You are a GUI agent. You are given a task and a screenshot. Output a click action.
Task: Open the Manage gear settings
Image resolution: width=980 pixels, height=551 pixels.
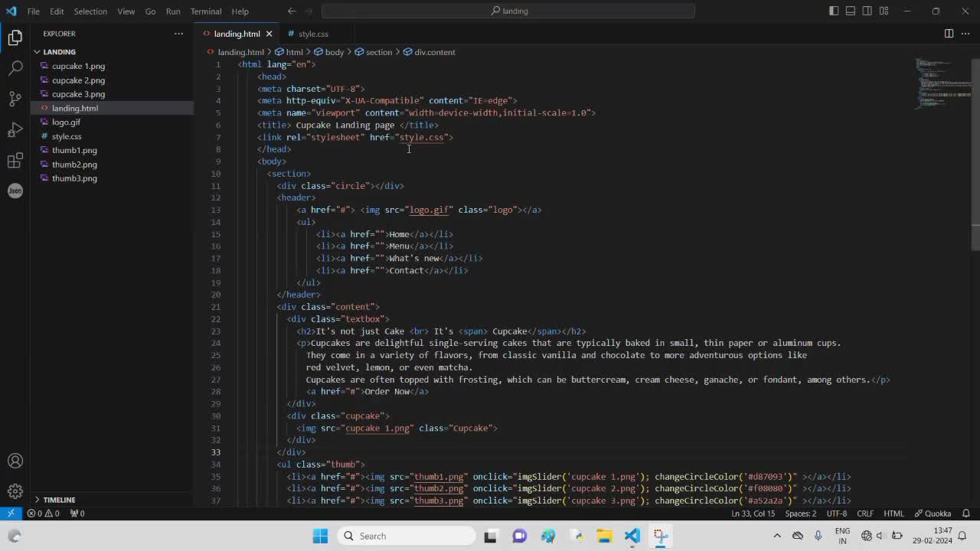point(15,491)
